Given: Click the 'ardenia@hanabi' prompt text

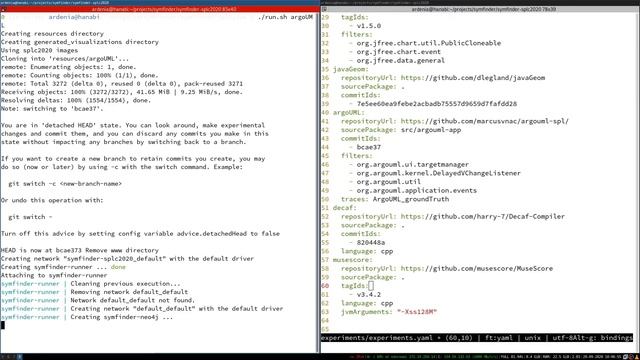Looking at the screenshot, I should click(x=74, y=17).
